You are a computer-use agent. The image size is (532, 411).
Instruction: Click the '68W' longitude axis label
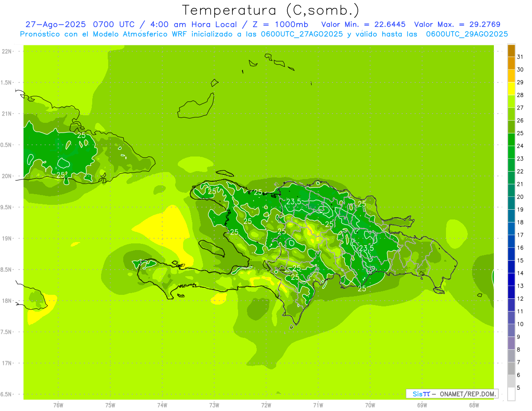[474, 405]
